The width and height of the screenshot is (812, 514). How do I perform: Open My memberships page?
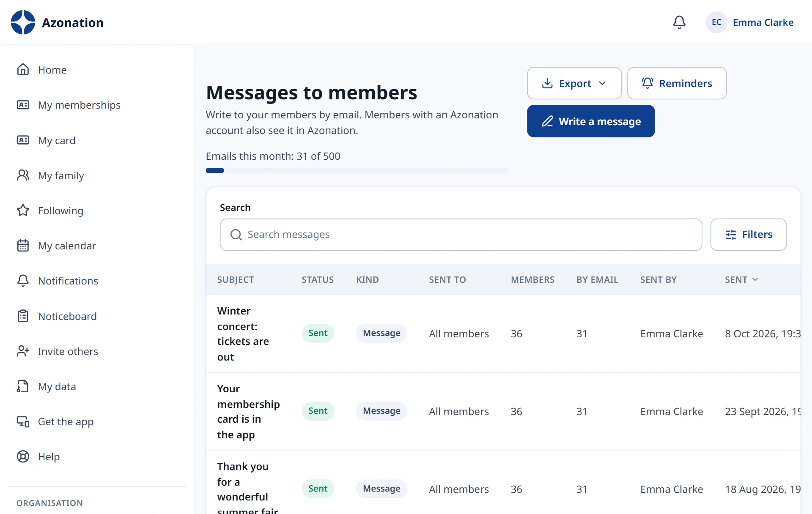[97, 105]
